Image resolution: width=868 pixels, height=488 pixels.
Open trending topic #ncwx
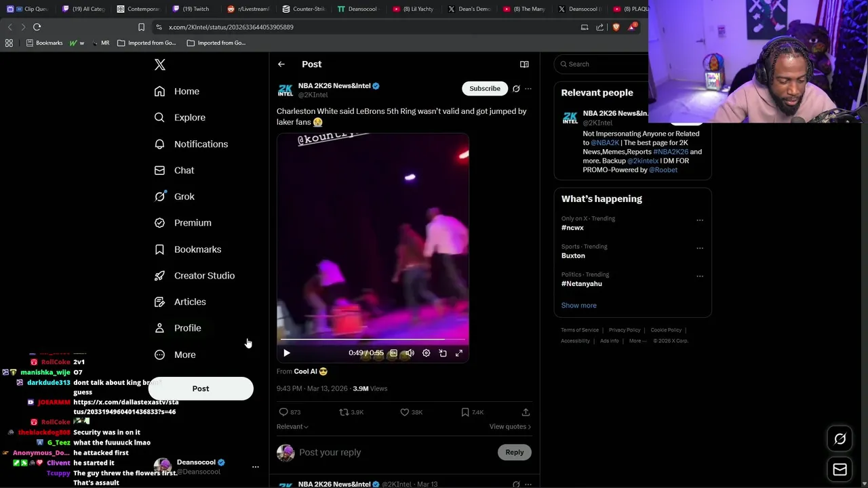(572, 228)
